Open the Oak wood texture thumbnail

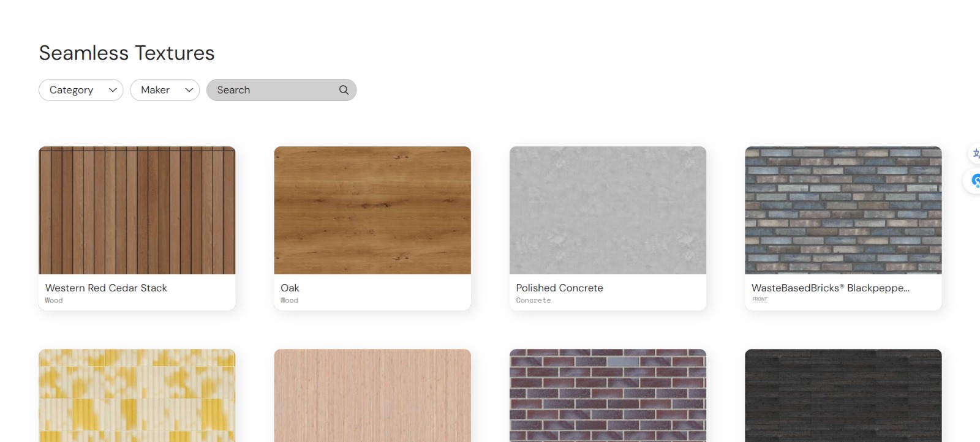372,210
